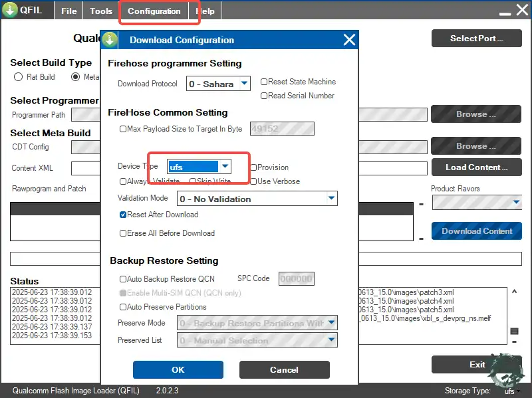The image size is (532, 398).
Task: Expand the Preserved List dropdown
Action: 331,340
